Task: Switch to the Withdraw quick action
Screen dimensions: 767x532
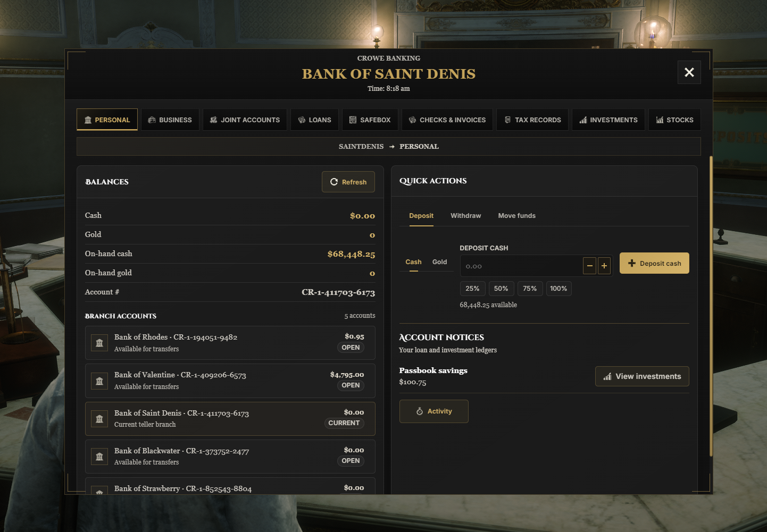Action: coord(466,216)
